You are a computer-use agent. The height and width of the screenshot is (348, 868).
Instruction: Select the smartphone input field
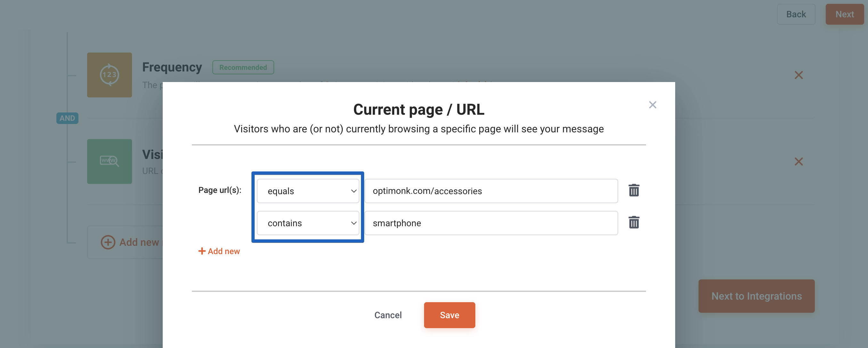click(x=491, y=223)
